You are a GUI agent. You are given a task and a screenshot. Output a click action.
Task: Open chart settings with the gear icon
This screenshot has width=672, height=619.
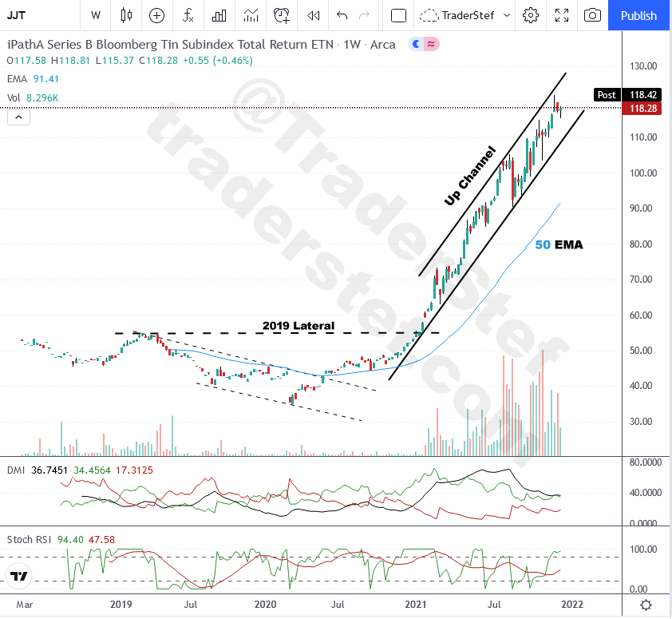(531, 15)
